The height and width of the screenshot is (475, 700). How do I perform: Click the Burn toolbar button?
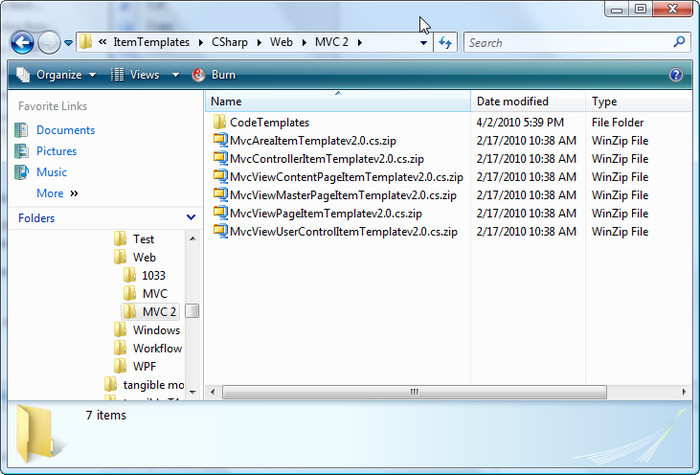(214, 75)
